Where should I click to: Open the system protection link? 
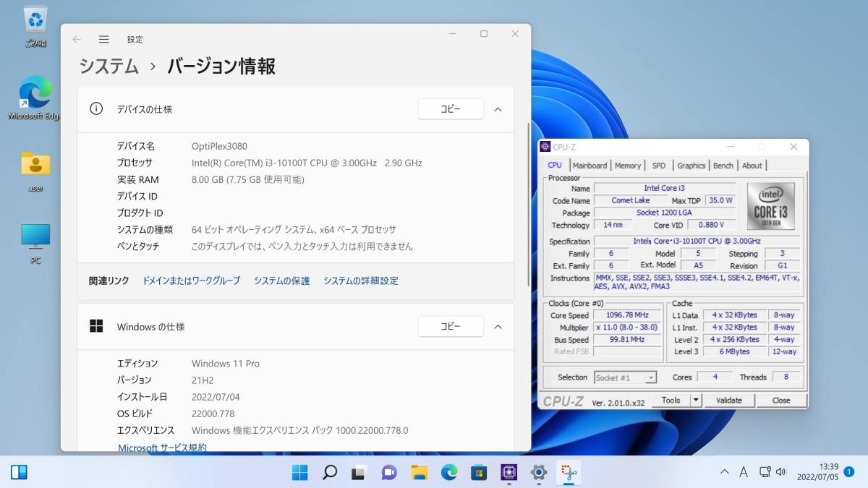tap(281, 281)
